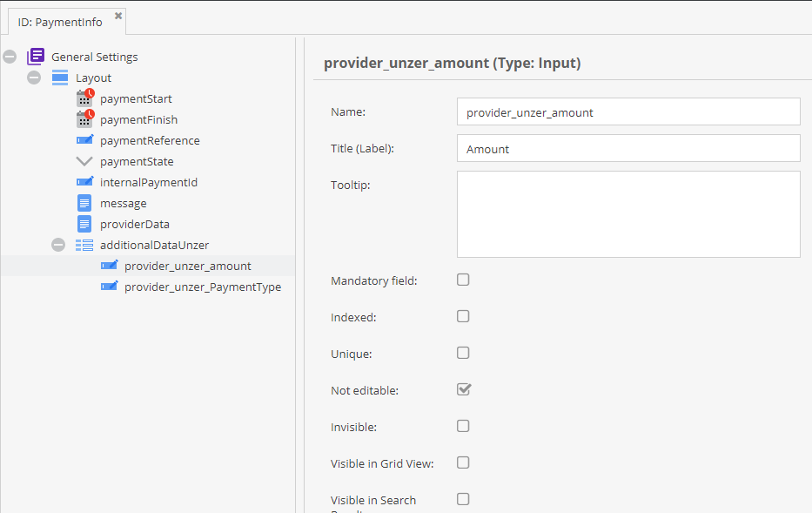Click the General Settings icon

pyautogui.click(x=35, y=56)
